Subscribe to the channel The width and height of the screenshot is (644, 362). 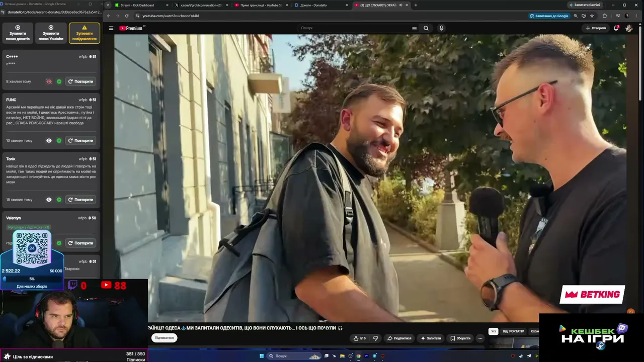coord(164,338)
